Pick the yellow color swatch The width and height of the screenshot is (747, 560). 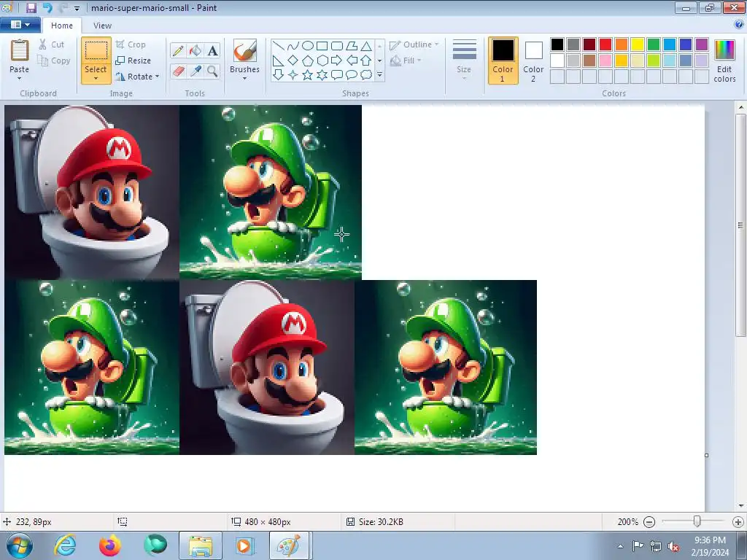click(x=638, y=44)
